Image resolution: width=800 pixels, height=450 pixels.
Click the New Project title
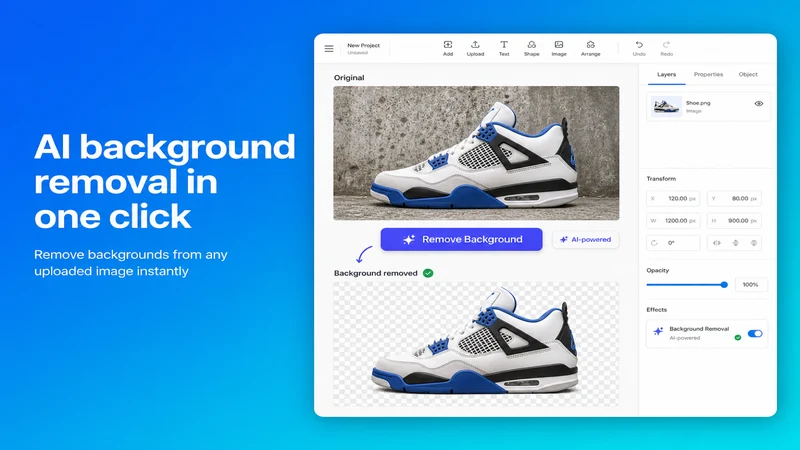point(363,45)
